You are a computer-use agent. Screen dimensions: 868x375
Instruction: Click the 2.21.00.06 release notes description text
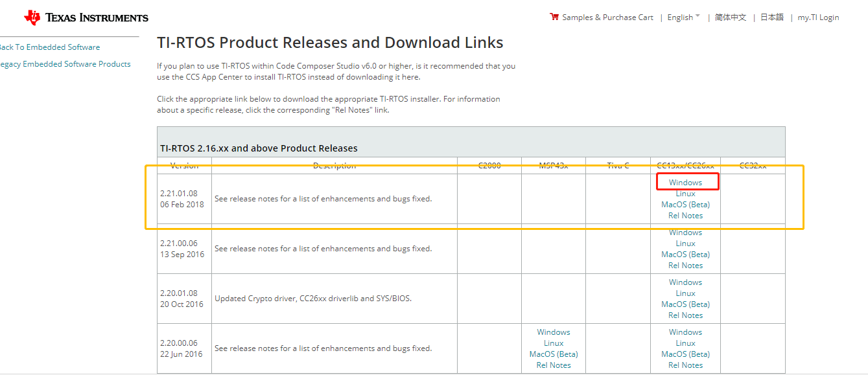323,249
